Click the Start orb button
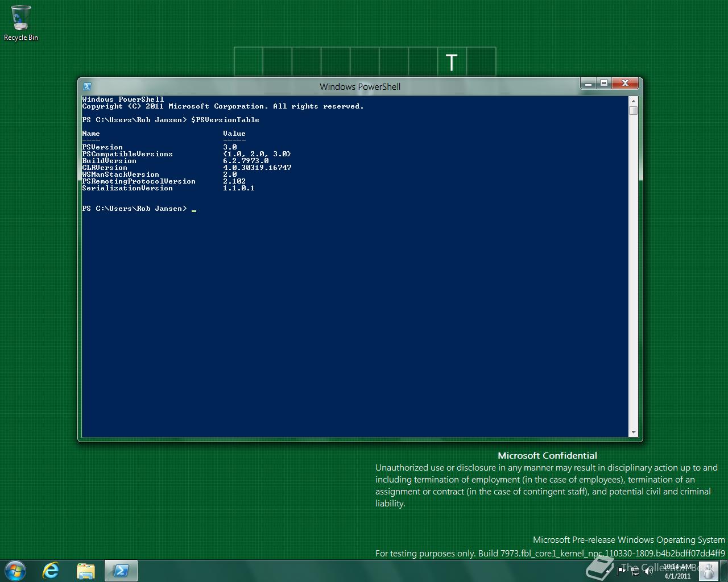Image resolution: width=728 pixels, height=582 pixels. (x=15, y=571)
